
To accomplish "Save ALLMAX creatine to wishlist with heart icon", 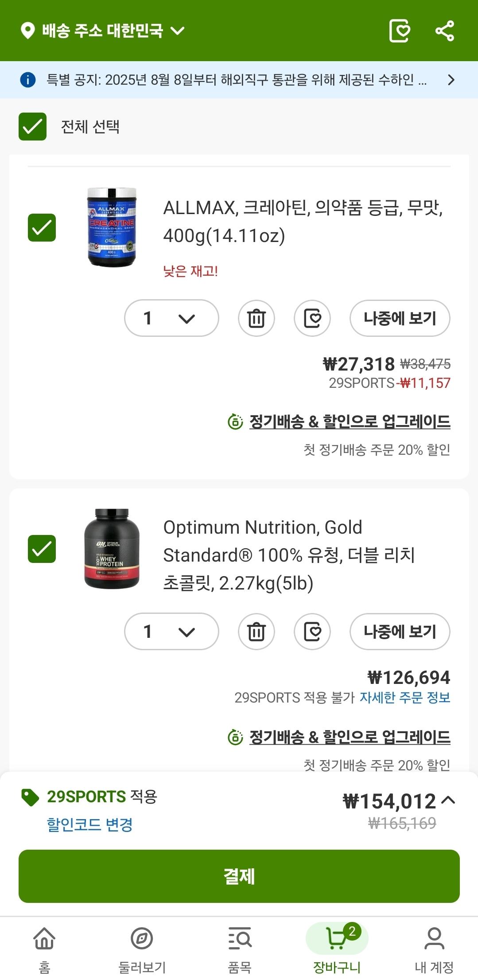I will [x=312, y=318].
